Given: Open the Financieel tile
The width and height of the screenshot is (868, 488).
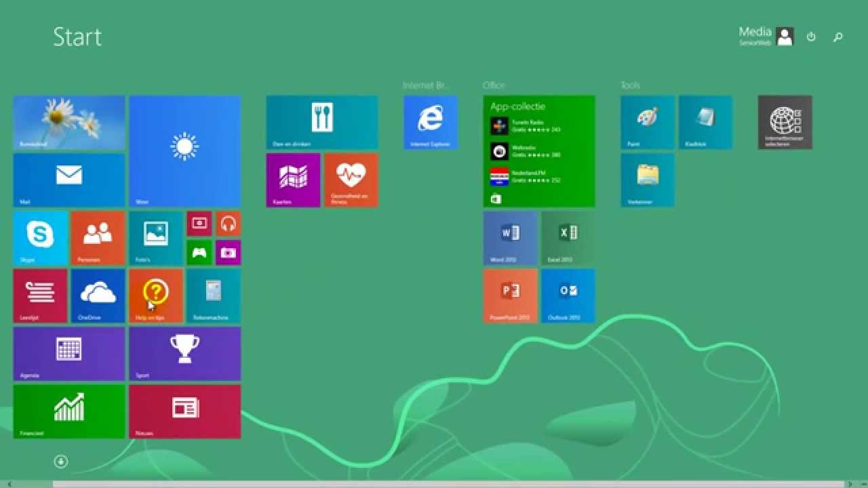Looking at the screenshot, I should pyautogui.click(x=69, y=411).
